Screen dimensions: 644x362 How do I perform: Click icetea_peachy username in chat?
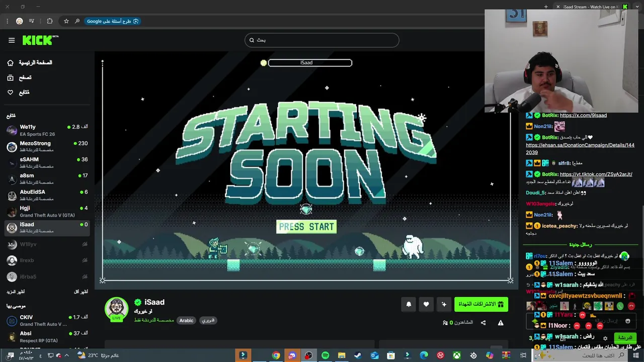[559, 226]
